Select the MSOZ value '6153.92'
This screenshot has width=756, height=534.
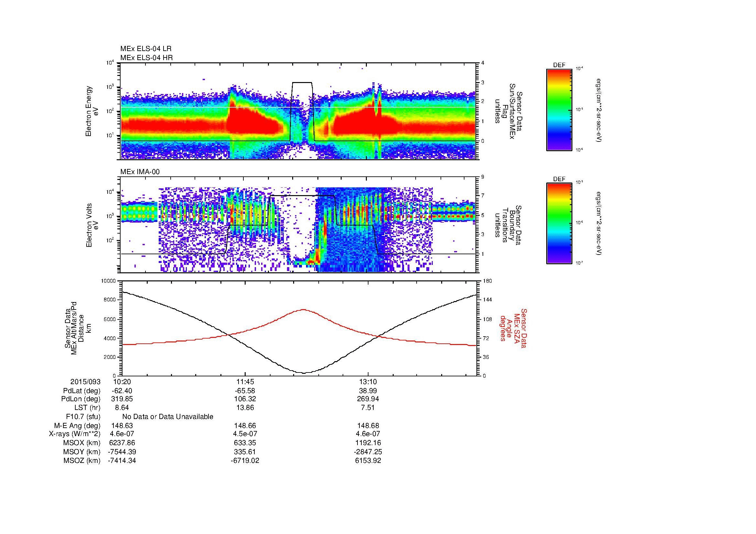368,461
